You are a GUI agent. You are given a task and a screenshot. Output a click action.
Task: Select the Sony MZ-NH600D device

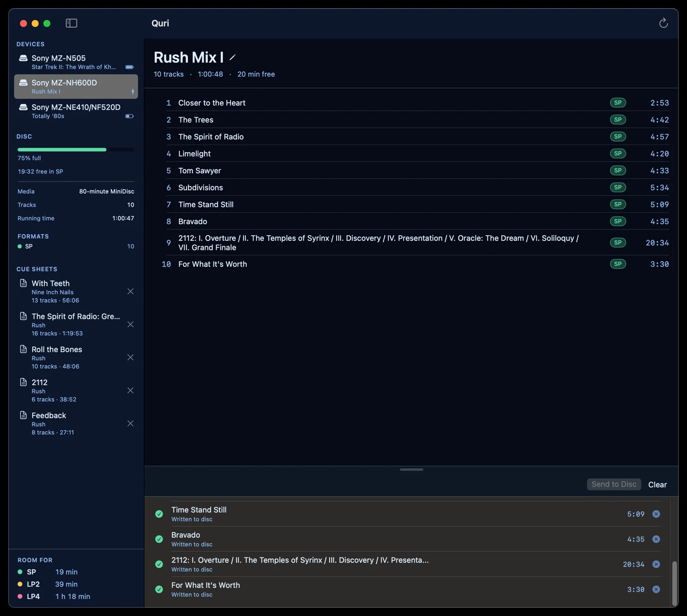(x=76, y=86)
